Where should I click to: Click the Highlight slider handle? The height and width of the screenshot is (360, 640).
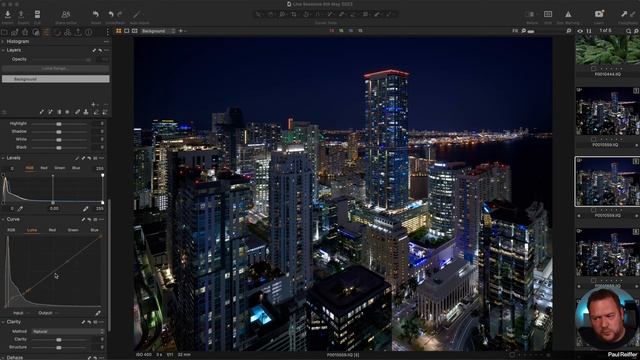tap(59, 124)
